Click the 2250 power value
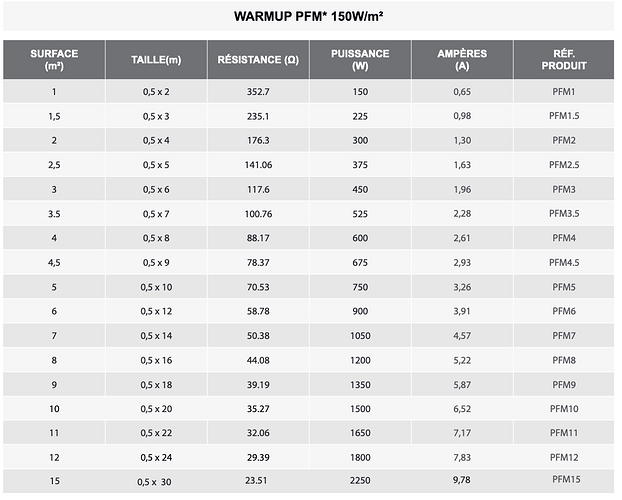 [360, 481]
